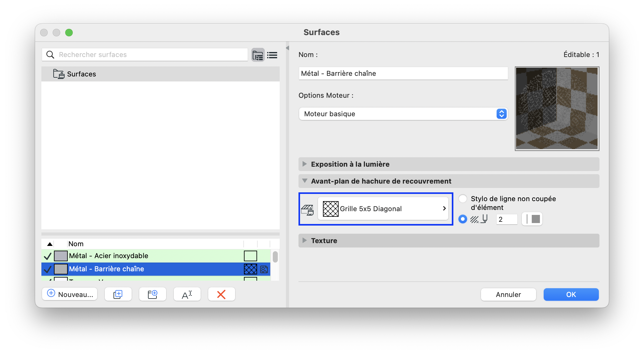Duplicate surface button icon
Image resolution: width=644 pixels, height=354 pixels.
(118, 294)
